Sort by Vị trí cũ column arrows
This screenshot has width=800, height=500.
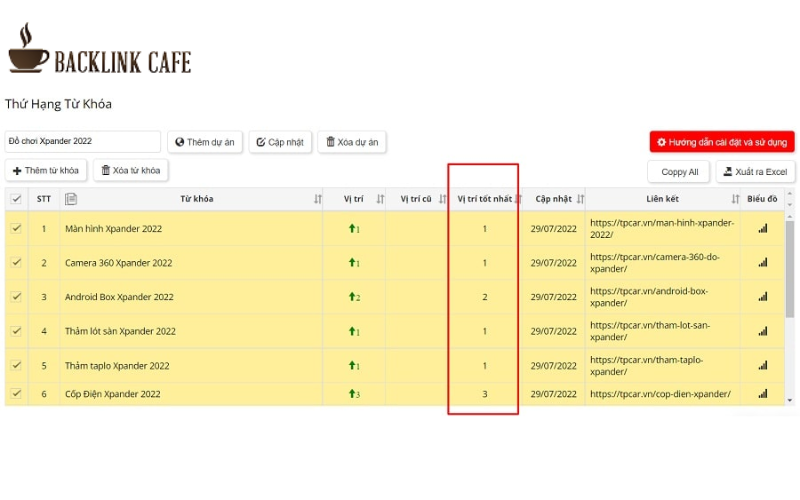click(x=442, y=199)
